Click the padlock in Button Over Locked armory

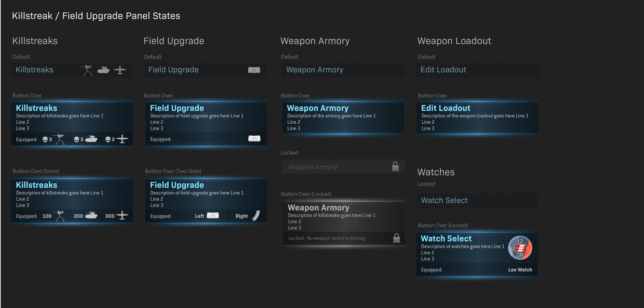tap(396, 238)
